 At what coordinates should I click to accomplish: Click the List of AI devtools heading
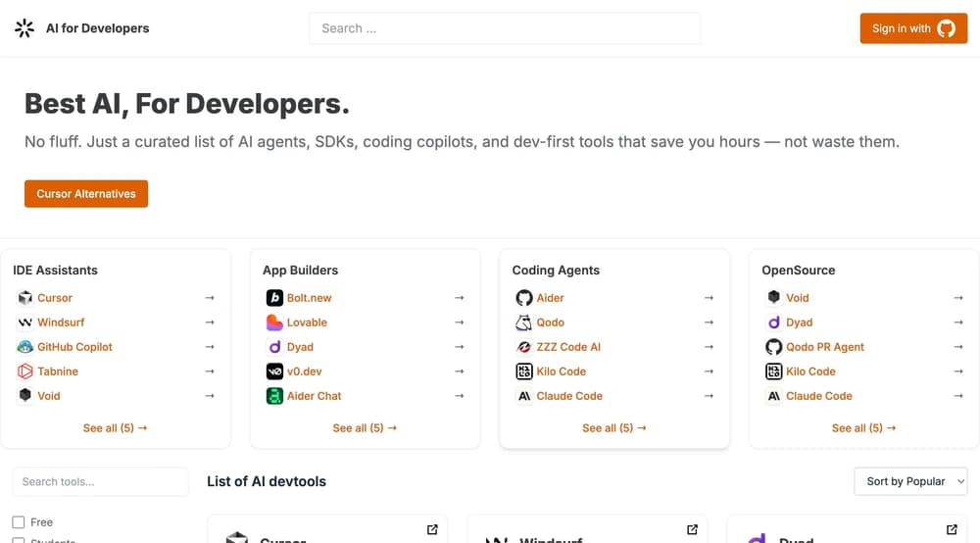click(267, 481)
